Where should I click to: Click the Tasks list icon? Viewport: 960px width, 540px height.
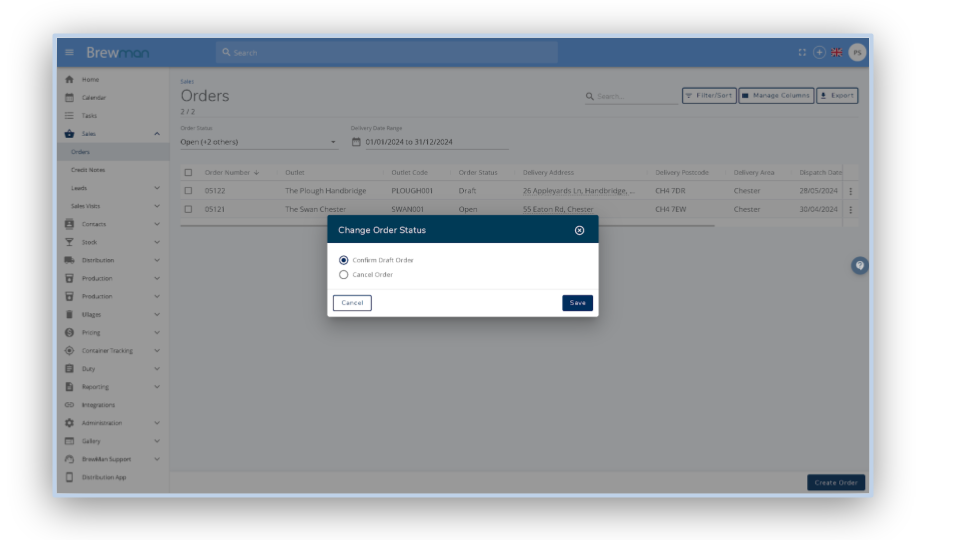click(69, 116)
